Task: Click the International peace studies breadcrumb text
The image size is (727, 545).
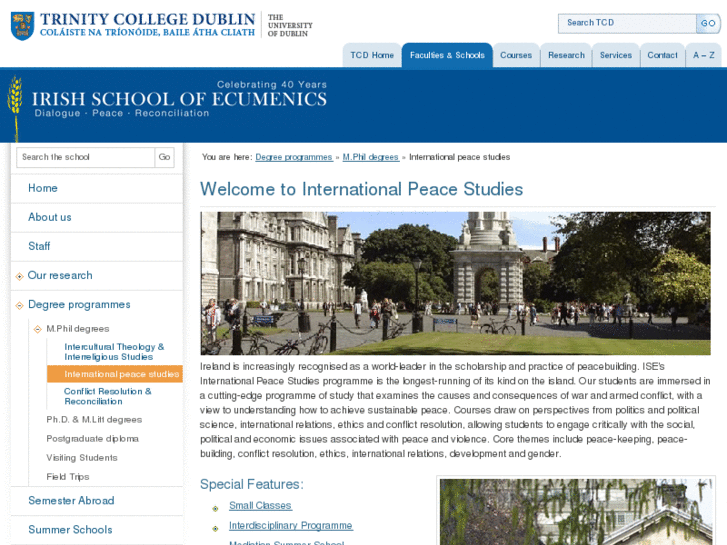Action: [459, 157]
